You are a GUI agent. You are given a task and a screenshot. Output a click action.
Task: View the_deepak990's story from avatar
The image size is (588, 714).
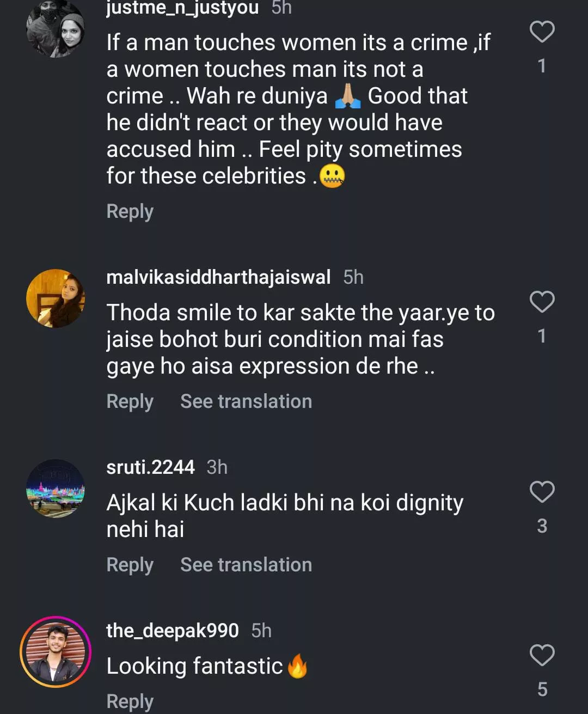[x=56, y=651]
